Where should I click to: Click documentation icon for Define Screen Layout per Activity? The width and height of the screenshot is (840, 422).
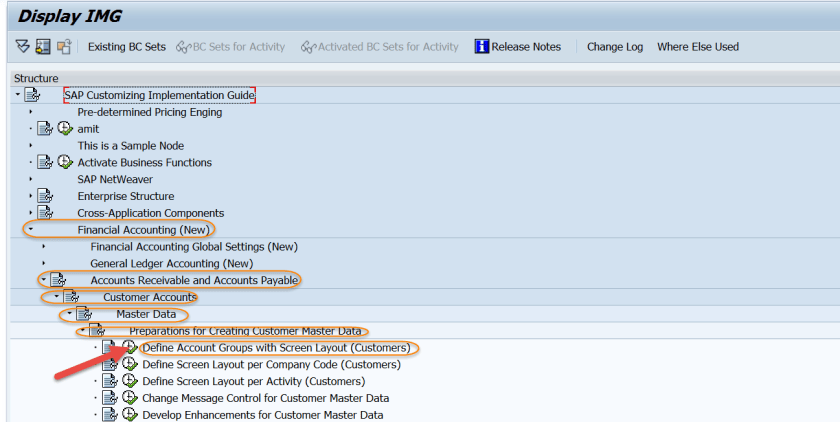[110, 381]
